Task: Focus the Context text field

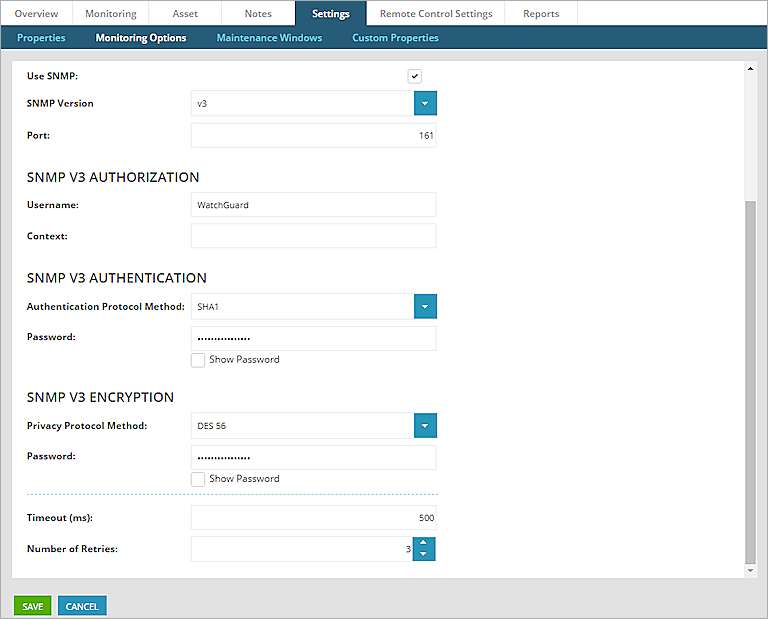Action: (x=313, y=236)
